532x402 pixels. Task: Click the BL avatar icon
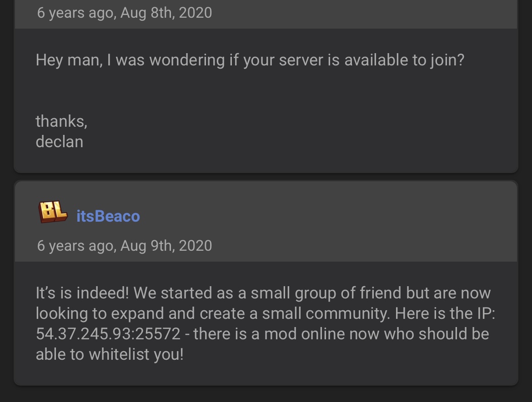[x=53, y=212]
